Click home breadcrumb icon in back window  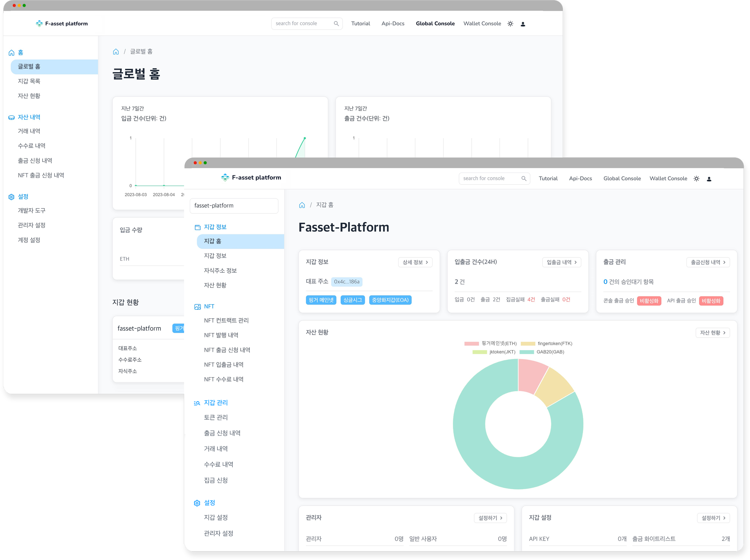point(116,52)
